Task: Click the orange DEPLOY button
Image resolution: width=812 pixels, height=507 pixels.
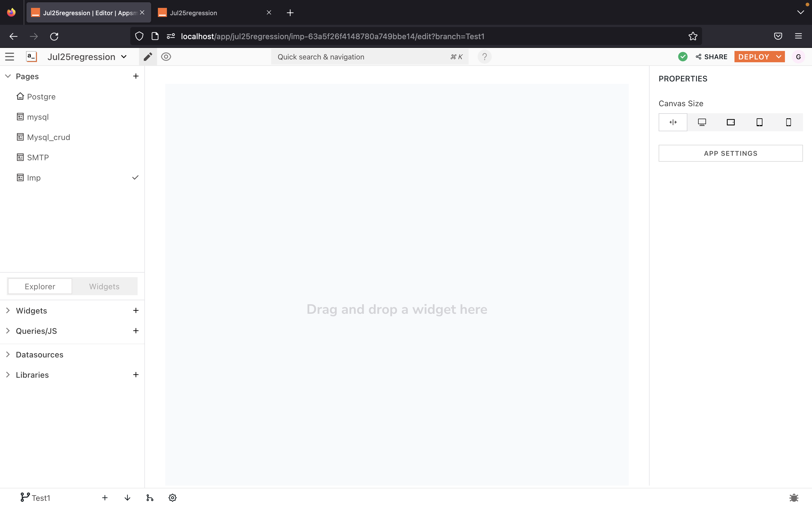Action: [x=754, y=57]
